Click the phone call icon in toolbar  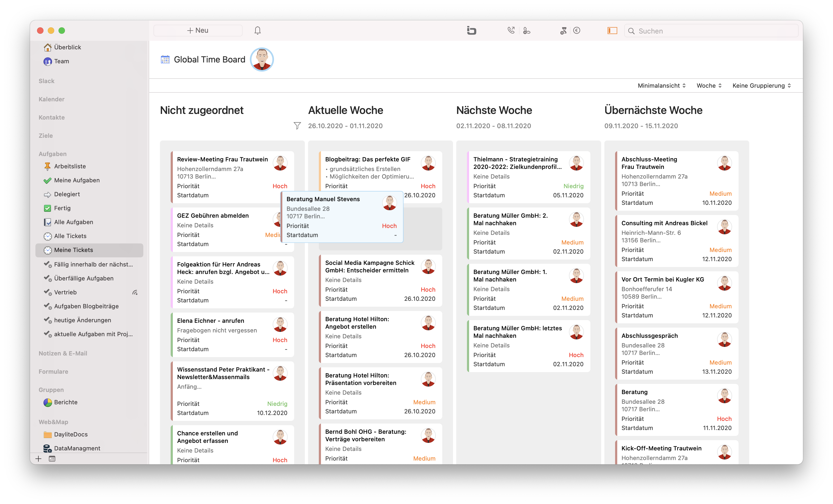(x=511, y=30)
